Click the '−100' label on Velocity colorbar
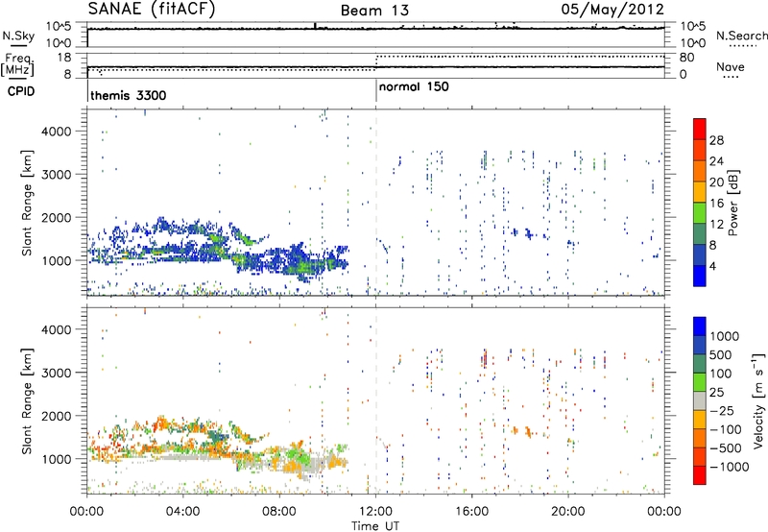Viewport: 768px width, 532px height. coord(726,429)
